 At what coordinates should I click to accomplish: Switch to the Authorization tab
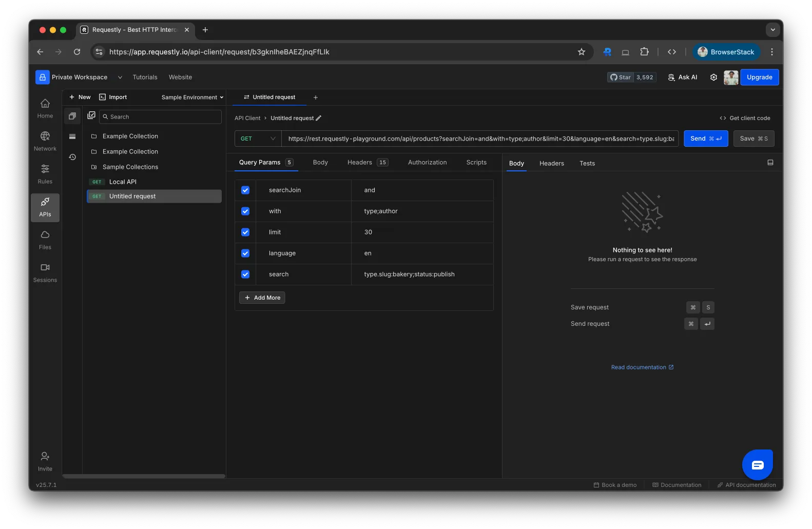coord(427,163)
